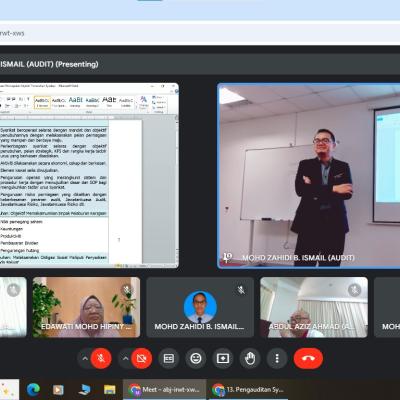
Task: Open Microsoft Edge from the taskbar
Action: 33,389
